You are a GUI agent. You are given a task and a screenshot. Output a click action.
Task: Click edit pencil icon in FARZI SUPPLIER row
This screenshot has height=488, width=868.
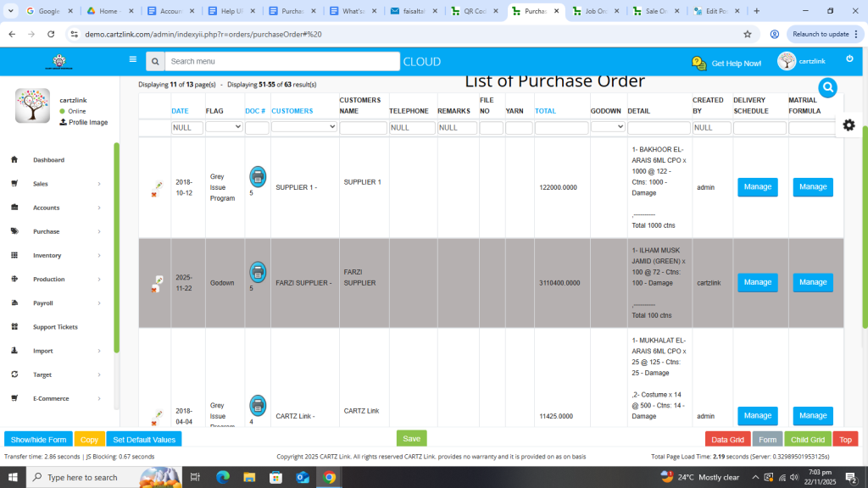pos(159,280)
